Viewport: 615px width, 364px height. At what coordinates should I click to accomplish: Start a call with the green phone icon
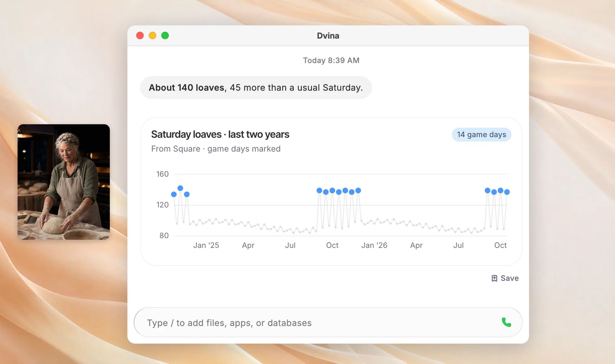pyautogui.click(x=506, y=322)
